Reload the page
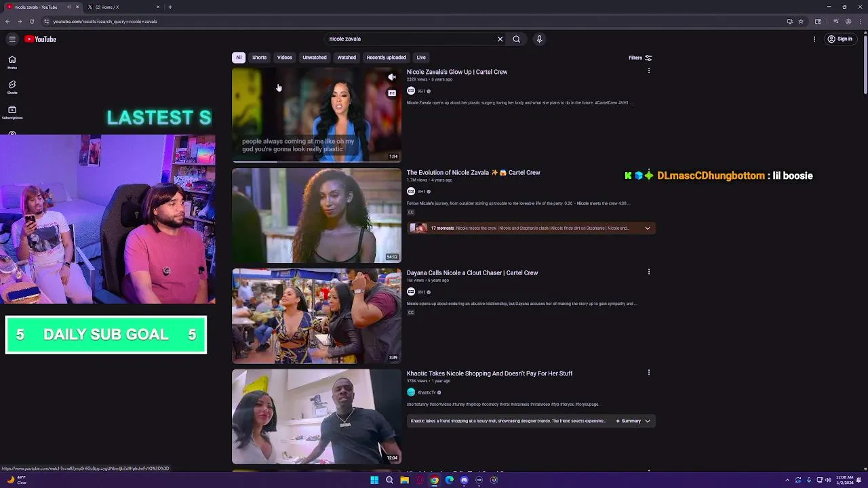Image resolution: width=868 pixels, height=488 pixels. 32,21
